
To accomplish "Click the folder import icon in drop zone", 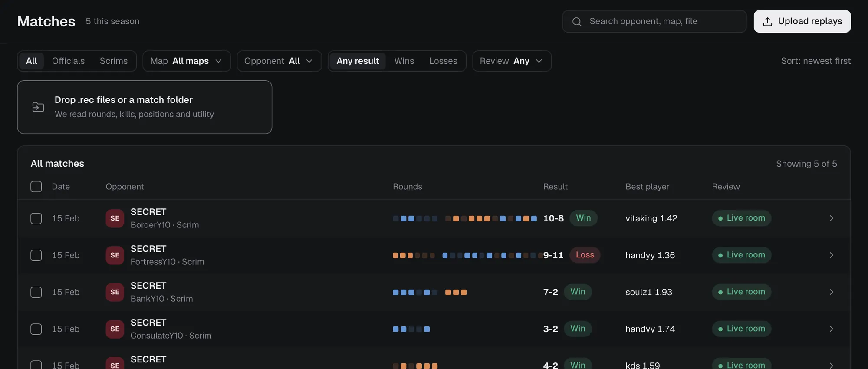I will pyautogui.click(x=38, y=107).
